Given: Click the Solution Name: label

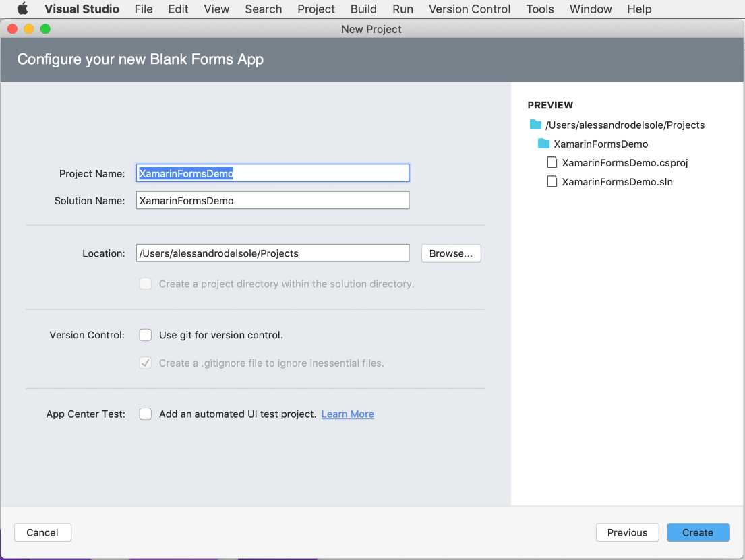Looking at the screenshot, I should [89, 201].
